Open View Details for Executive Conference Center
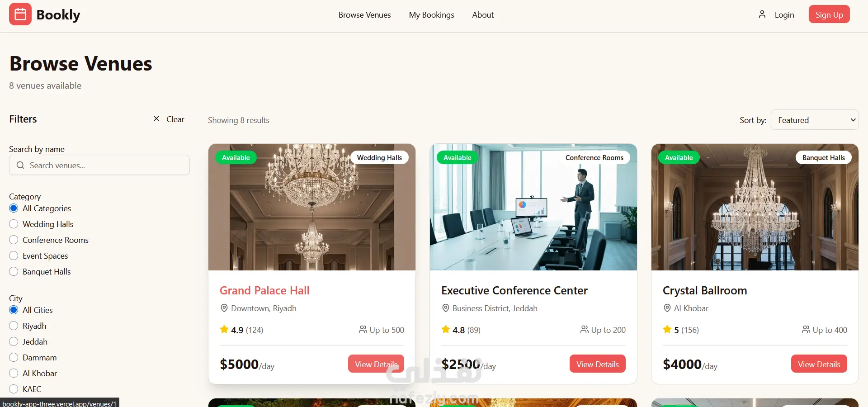Screen dimensions: 868x407 tap(597, 364)
